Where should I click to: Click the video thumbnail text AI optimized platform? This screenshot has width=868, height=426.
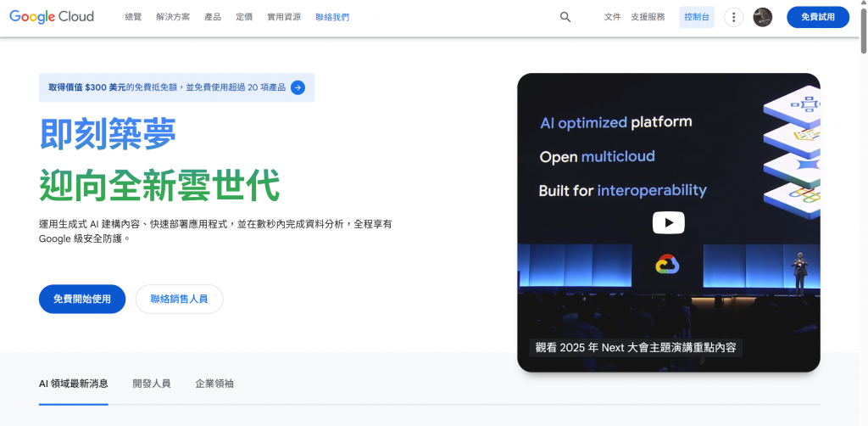[616, 122]
